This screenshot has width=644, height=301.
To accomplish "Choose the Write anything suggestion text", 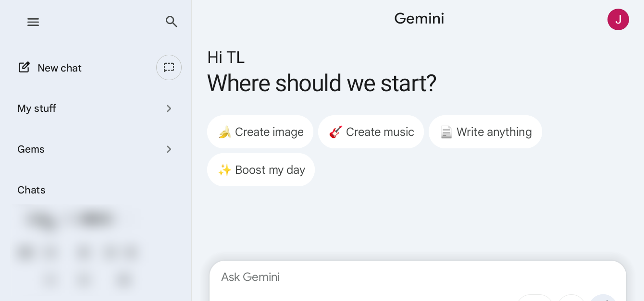I will click(x=494, y=132).
